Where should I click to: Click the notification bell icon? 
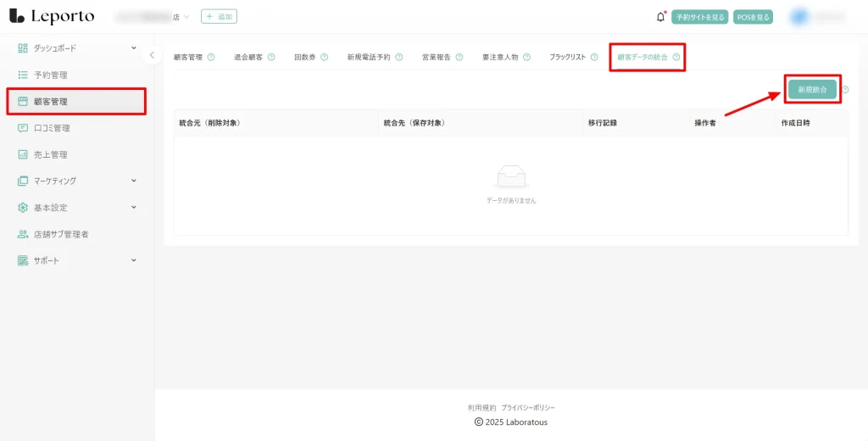coord(661,17)
